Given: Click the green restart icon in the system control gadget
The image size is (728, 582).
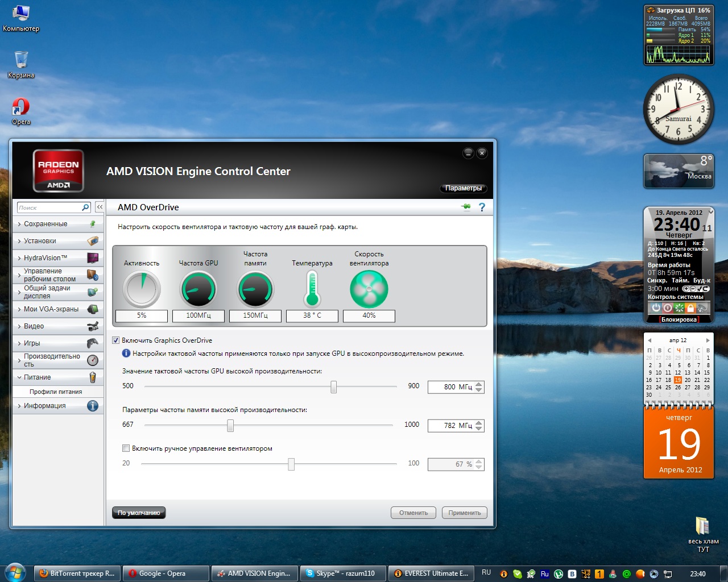Looking at the screenshot, I should [679, 307].
